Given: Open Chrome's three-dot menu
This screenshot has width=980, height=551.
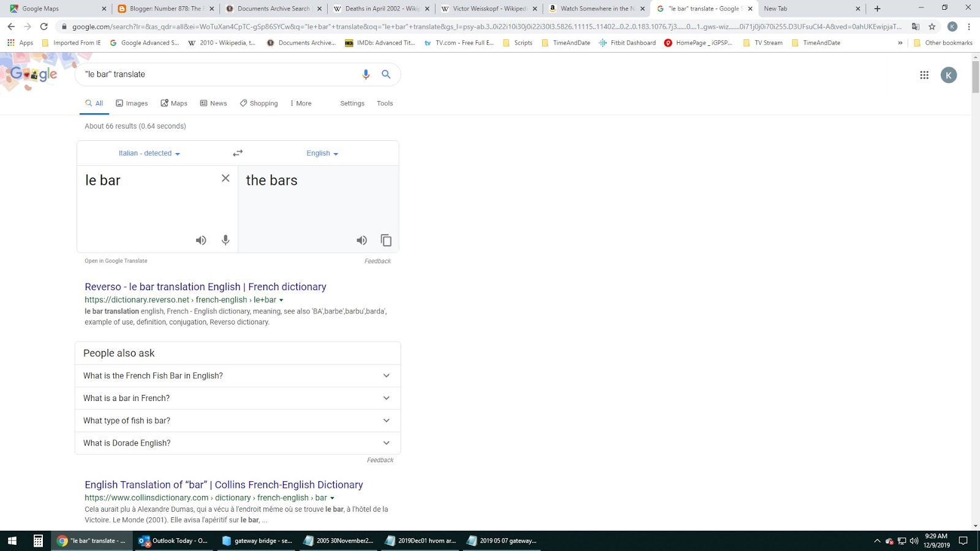Looking at the screenshot, I should pyautogui.click(x=969, y=26).
